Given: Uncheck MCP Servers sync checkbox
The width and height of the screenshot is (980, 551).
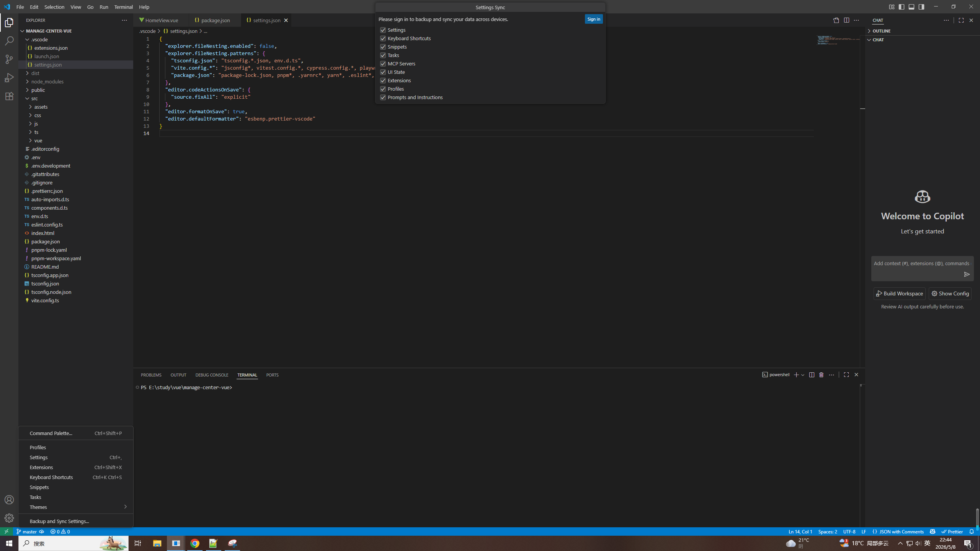Looking at the screenshot, I should click(383, 64).
